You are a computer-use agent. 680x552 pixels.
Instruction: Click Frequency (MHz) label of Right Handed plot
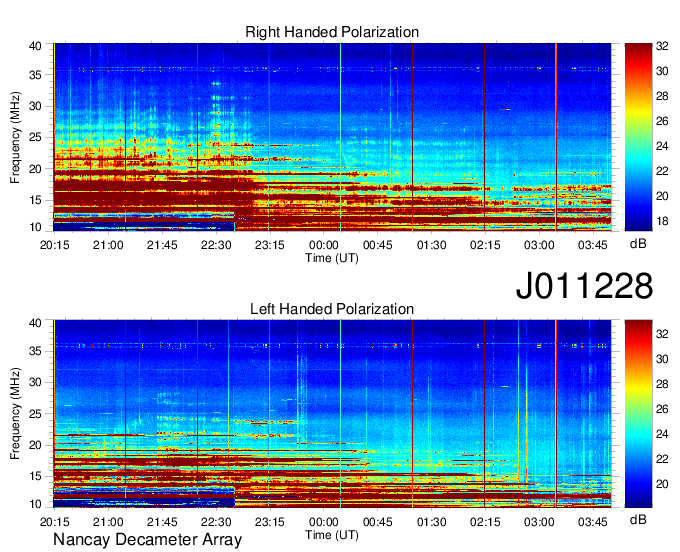pos(15,137)
